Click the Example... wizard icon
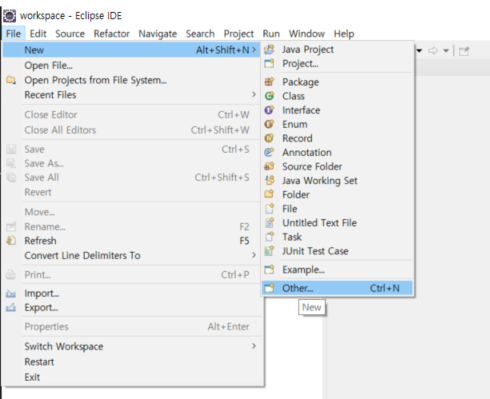Image resolution: width=490 pixels, height=399 pixels. (x=269, y=269)
